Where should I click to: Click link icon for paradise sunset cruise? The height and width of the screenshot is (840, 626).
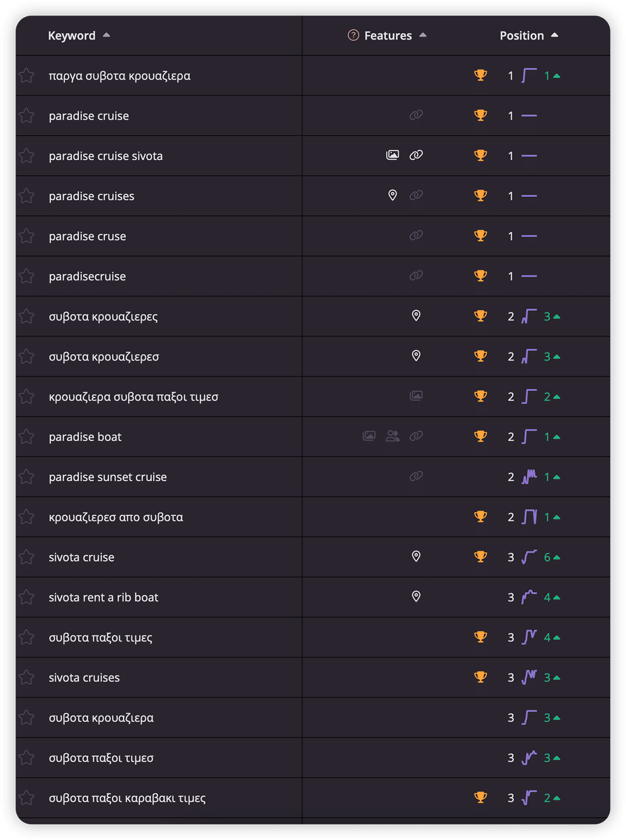pos(416,476)
